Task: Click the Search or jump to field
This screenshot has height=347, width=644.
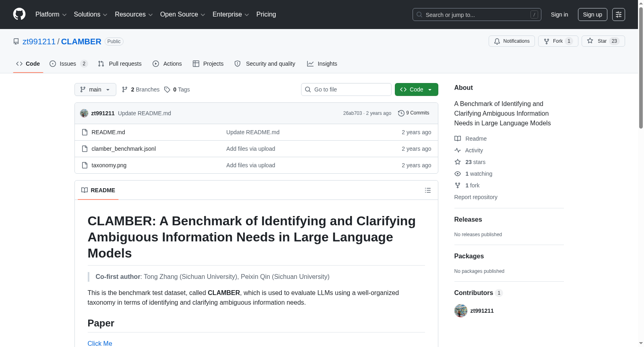Action: 477,15
